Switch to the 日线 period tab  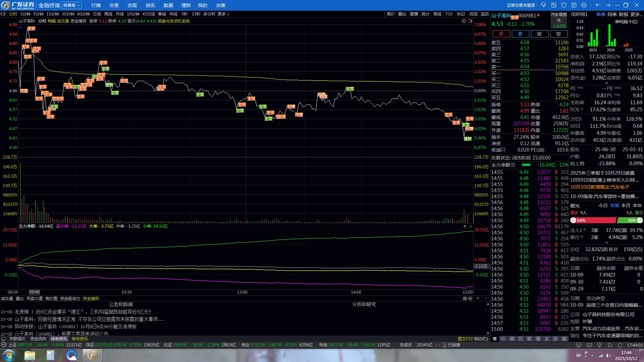(x=97, y=14)
